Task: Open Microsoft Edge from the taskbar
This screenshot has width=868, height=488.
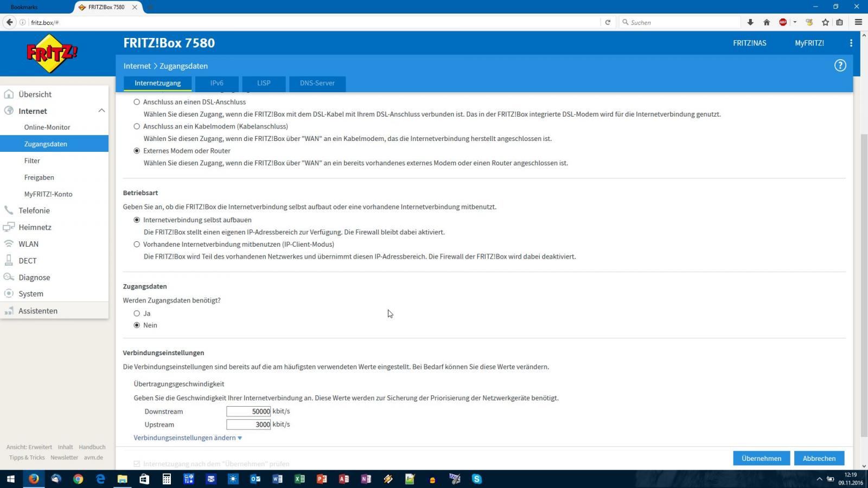Action: tap(100, 479)
